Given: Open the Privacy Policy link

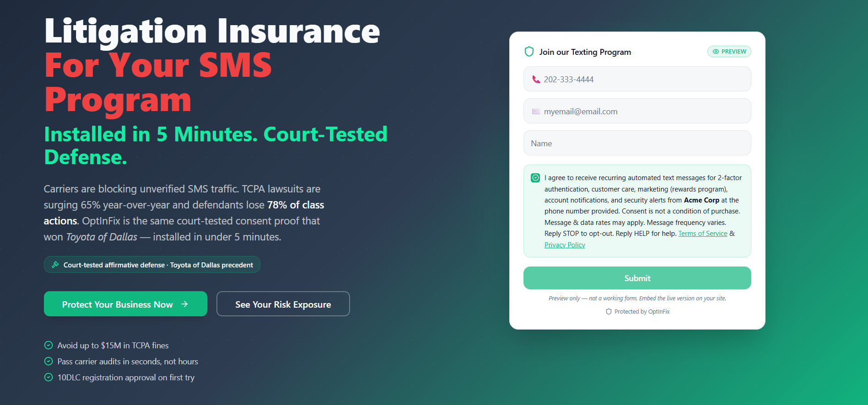Looking at the screenshot, I should click(565, 245).
